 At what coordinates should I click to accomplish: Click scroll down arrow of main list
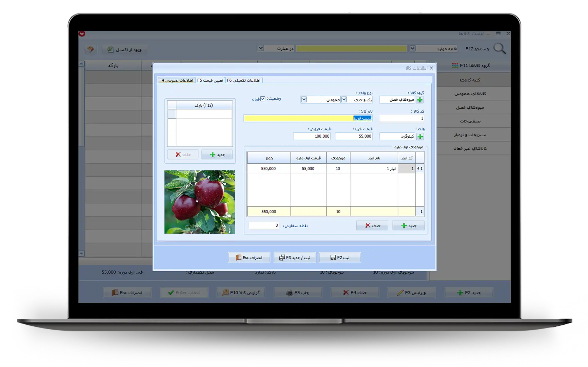[81, 253]
